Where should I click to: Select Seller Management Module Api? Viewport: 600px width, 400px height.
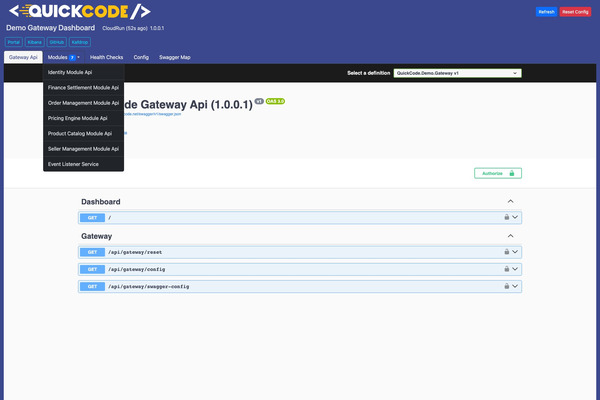[x=83, y=149]
